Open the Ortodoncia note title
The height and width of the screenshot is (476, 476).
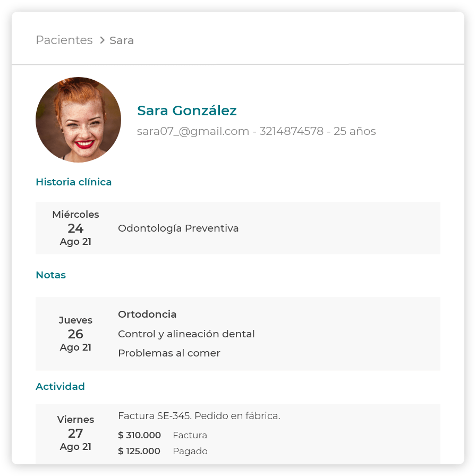point(147,314)
